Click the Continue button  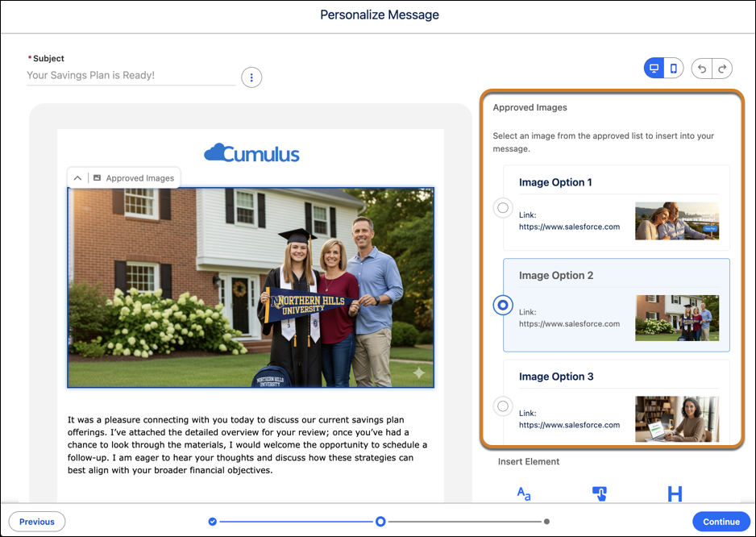721,522
